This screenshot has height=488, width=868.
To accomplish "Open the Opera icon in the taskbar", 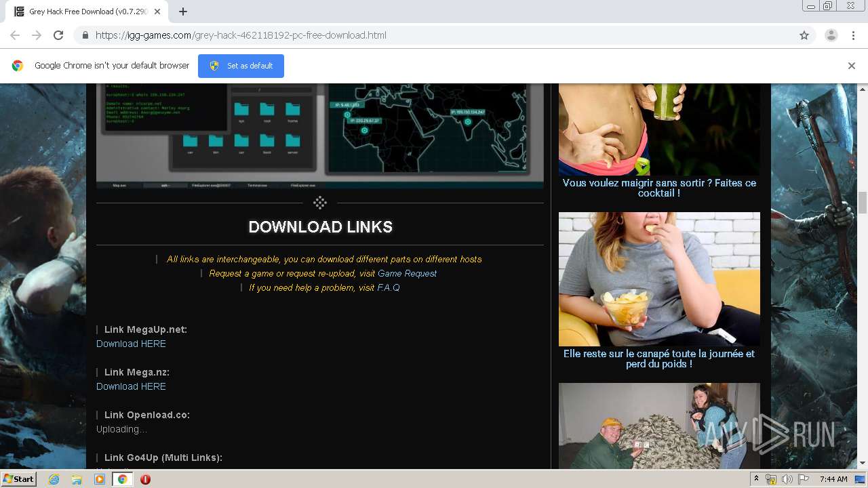I will (145, 479).
